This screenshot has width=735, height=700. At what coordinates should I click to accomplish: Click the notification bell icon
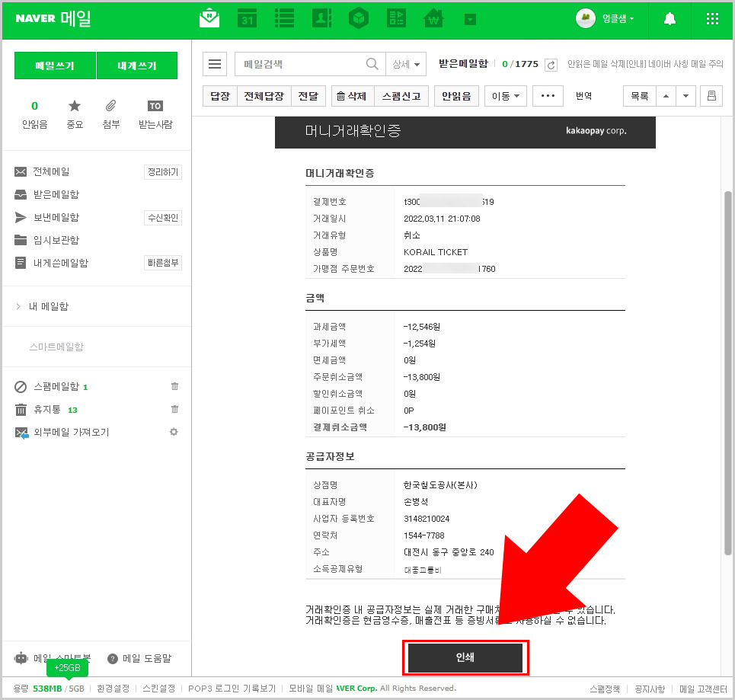pyautogui.click(x=669, y=18)
